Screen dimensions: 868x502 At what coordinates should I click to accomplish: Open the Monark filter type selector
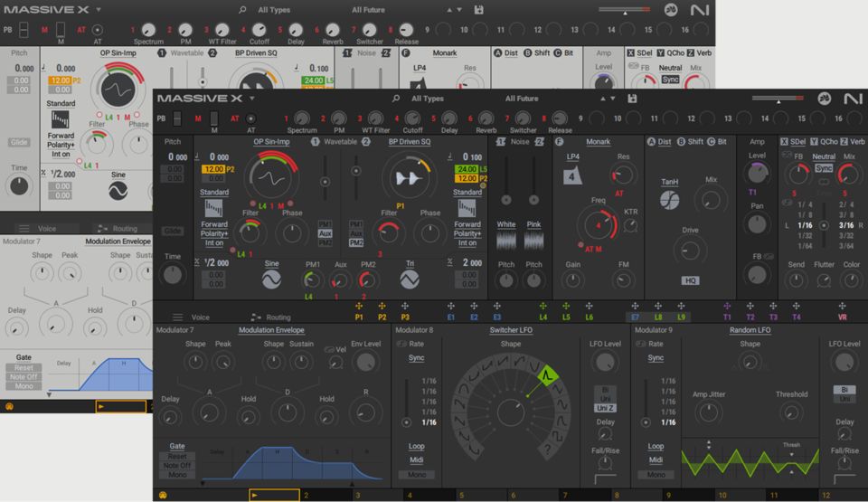[x=598, y=142]
